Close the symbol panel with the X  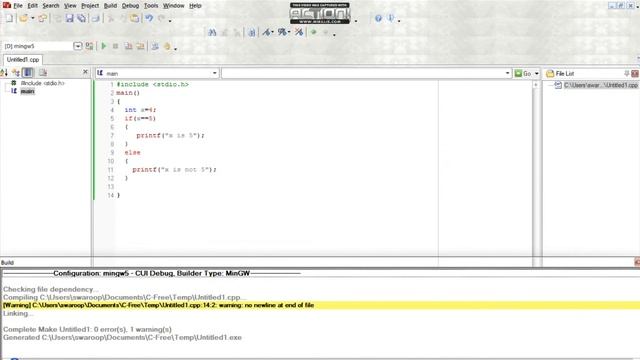85,72
